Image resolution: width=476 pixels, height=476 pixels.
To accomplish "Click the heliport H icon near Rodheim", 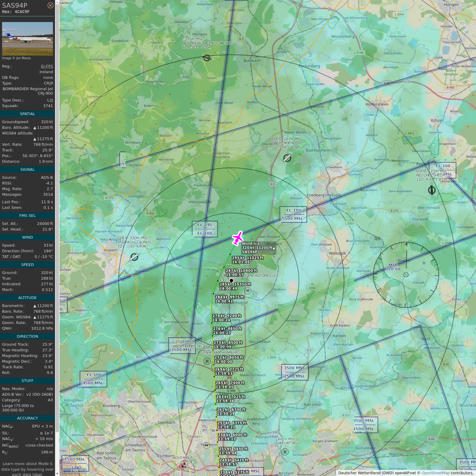I will (x=248, y=291).
